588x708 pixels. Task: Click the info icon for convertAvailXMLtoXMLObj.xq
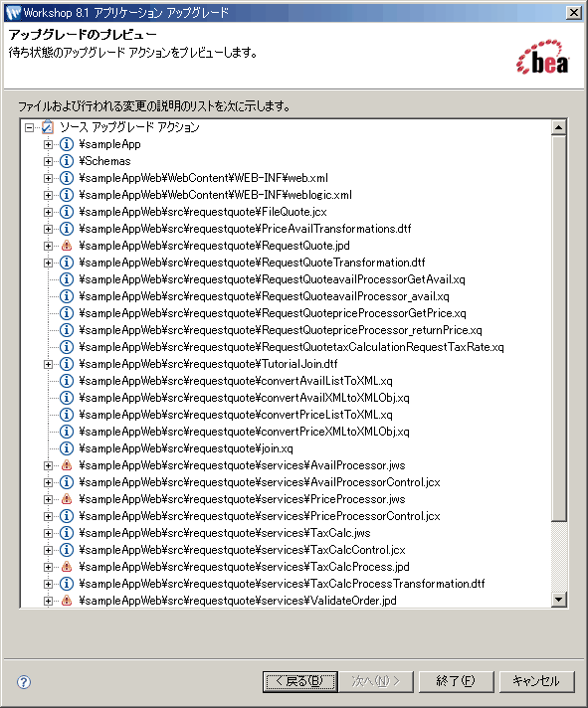tap(67, 398)
